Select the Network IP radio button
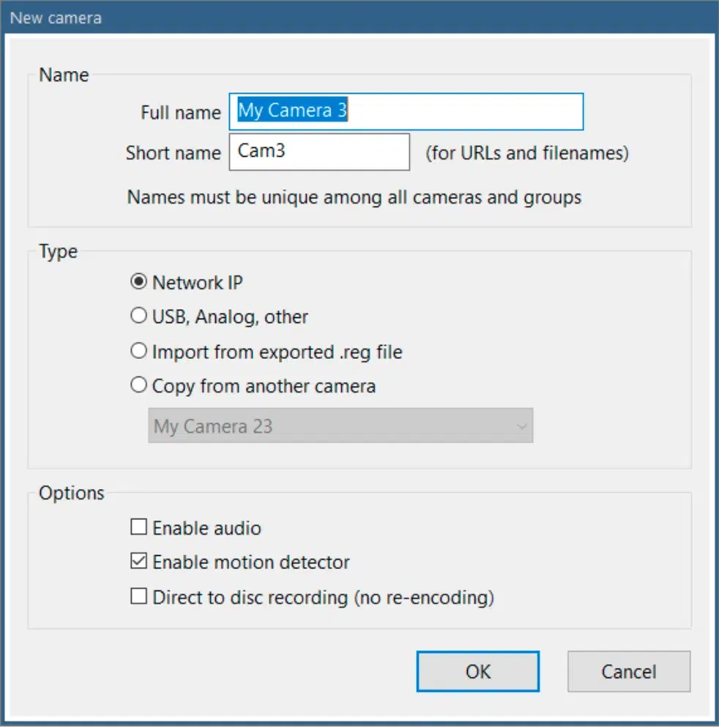This screenshot has height=728, width=719. click(138, 282)
